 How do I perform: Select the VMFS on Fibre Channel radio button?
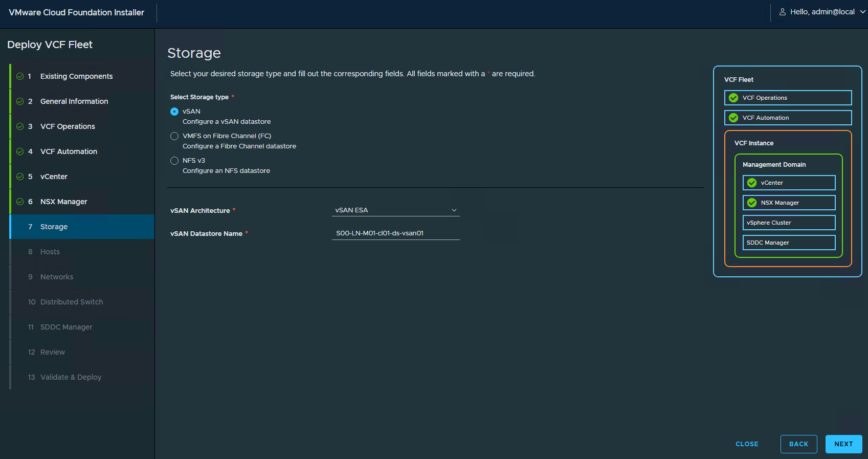(x=174, y=136)
